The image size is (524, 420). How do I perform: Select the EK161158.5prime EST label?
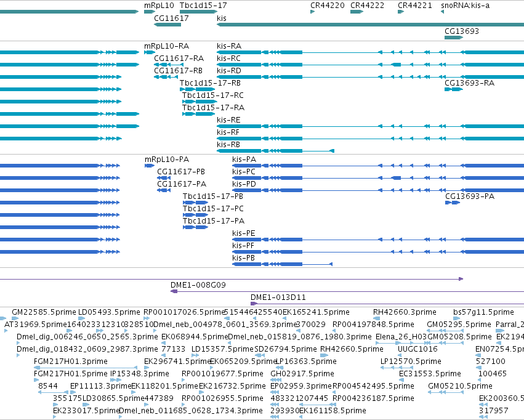[333, 410]
